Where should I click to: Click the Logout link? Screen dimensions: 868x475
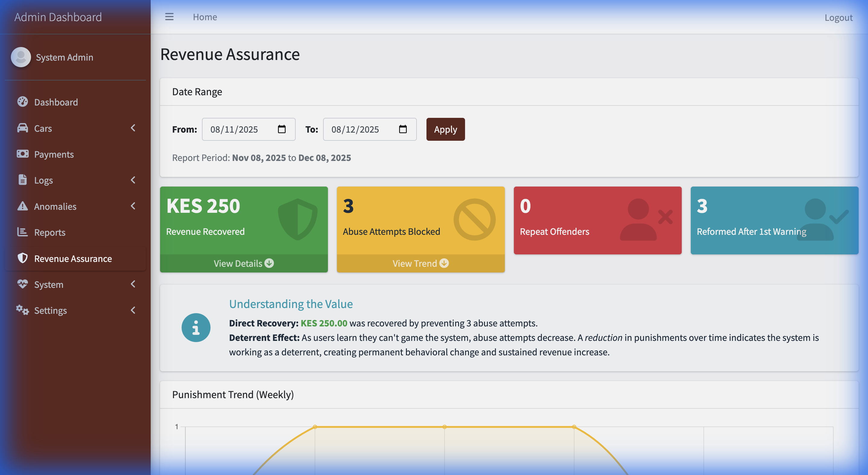point(838,17)
